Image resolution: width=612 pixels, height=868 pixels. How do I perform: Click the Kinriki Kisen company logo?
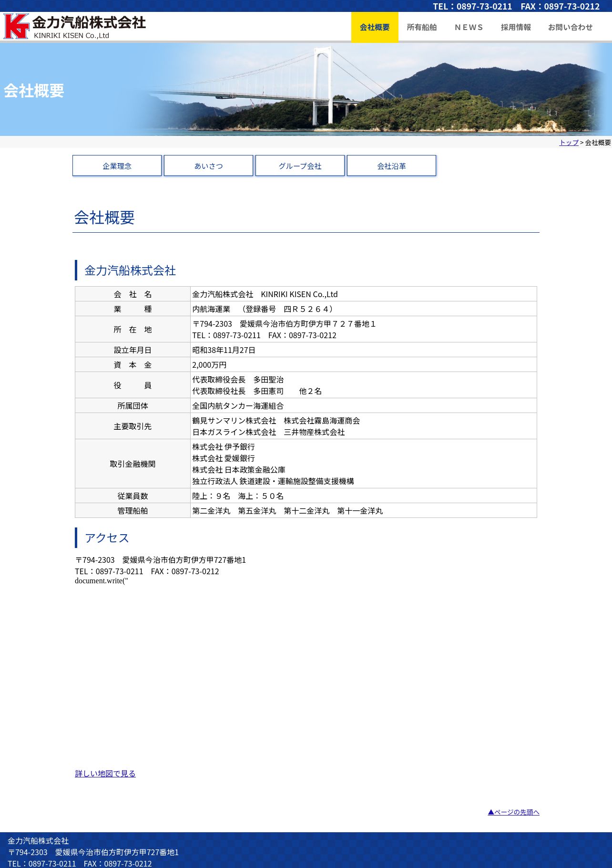tap(75, 27)
